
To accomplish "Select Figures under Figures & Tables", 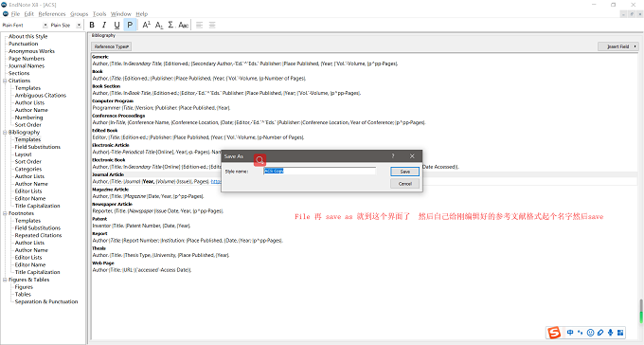I will (24, 287).
